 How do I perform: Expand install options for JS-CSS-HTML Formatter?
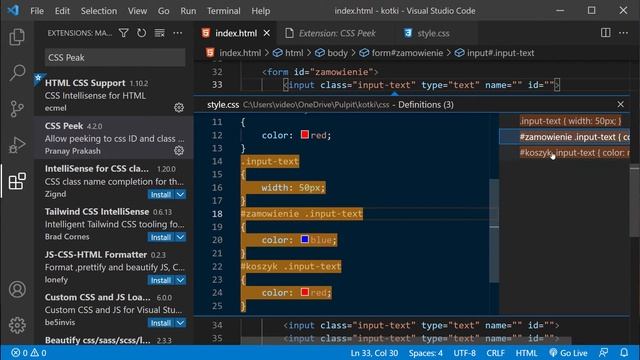tap(180, 280)
